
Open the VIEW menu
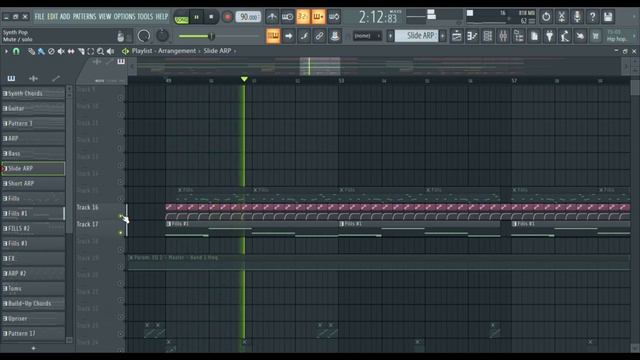click(105, 17)
